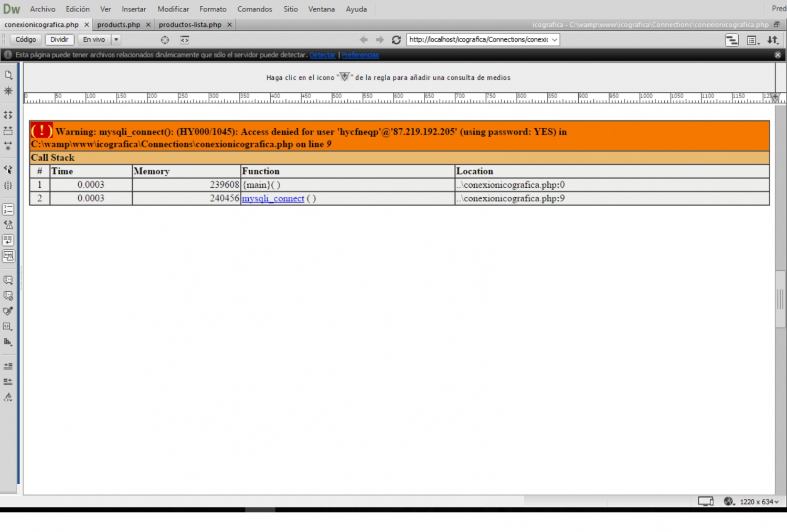The height and width of the screenshot is (532, 787).
Task: Outdent code icon in left toolbar
Action: tap(8, 381)
